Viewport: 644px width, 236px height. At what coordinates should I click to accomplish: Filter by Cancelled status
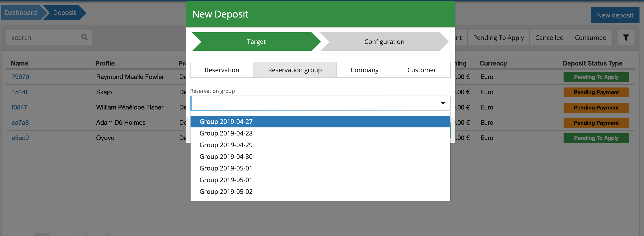[549, 38]
